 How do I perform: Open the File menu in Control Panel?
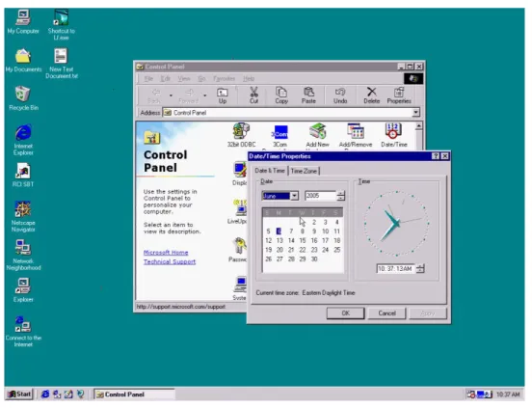(x=148, y=79)
